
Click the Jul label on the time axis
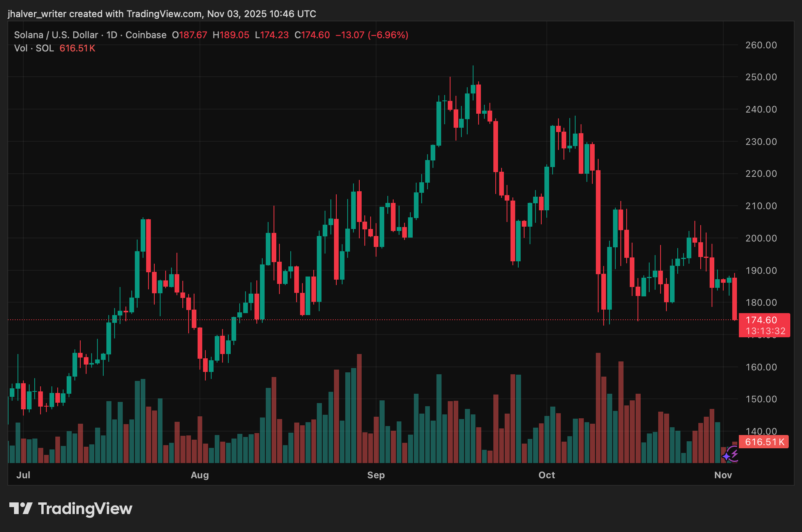(x=23, y=475)
